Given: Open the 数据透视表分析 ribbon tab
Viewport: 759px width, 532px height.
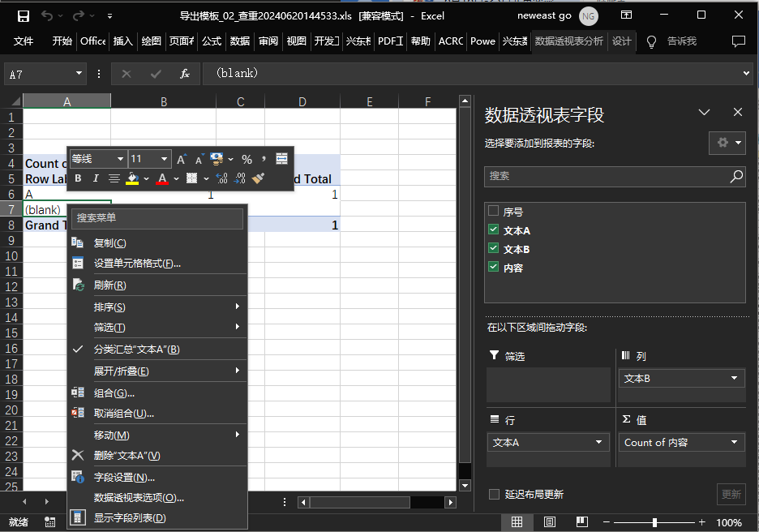Looking at the screenshot, I should coord(568,41).
